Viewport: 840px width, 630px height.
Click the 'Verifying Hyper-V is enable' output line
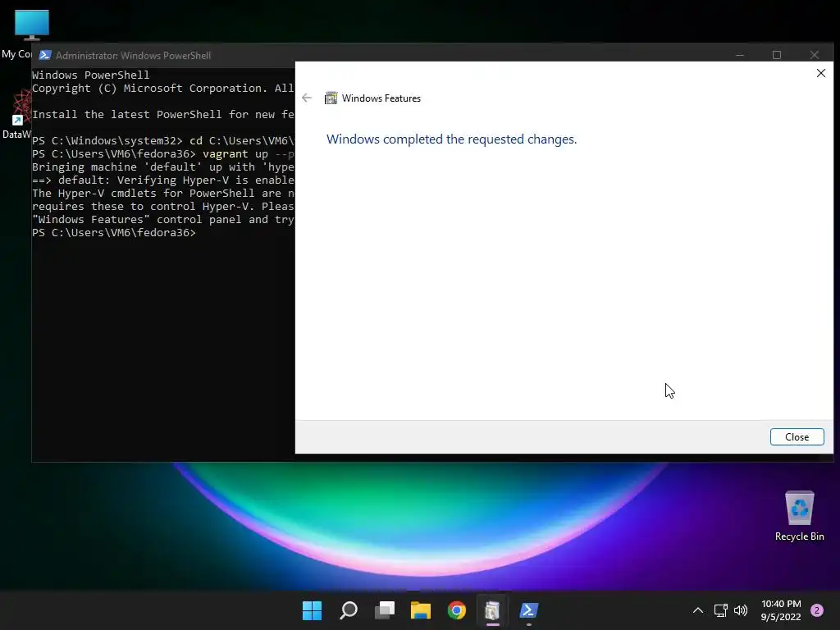click(163, 180)
